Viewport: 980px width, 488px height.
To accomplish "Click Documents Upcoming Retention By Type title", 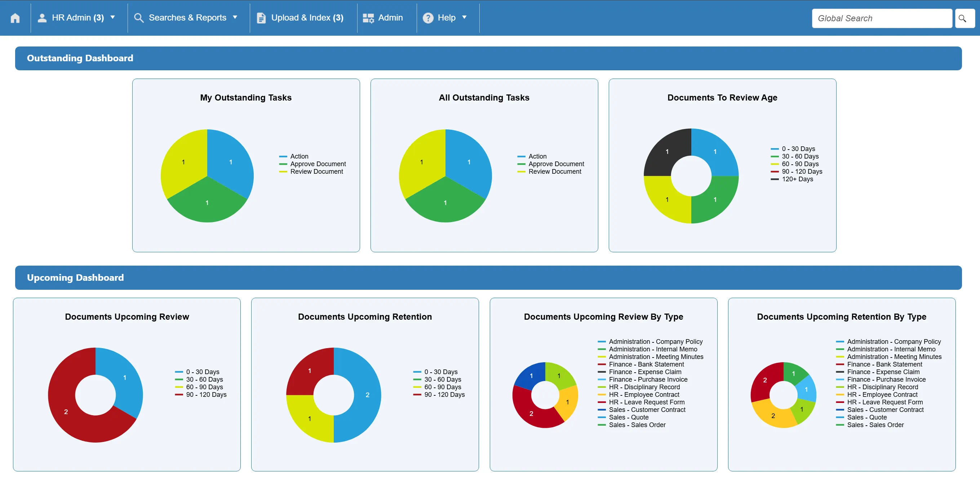I will (842, 317).
